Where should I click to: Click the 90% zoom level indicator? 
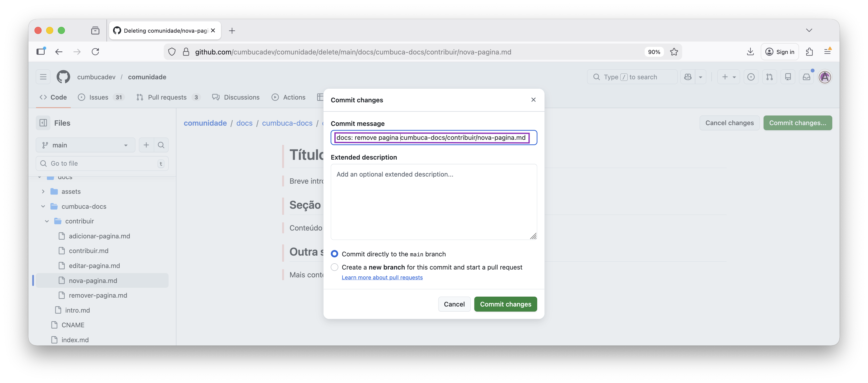pyautogui.click(x=654, y=52)
